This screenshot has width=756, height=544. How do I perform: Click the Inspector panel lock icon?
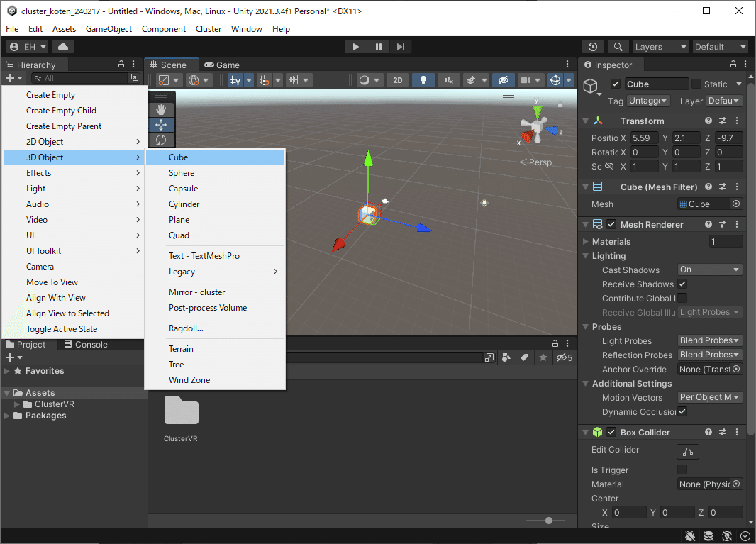pos(733,64)
